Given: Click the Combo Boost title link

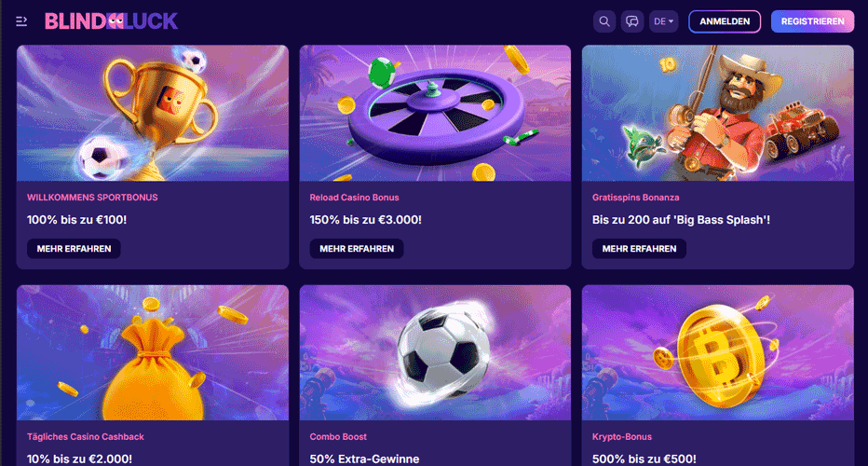Looking at the screenshot, I should [x=338, y=436].
